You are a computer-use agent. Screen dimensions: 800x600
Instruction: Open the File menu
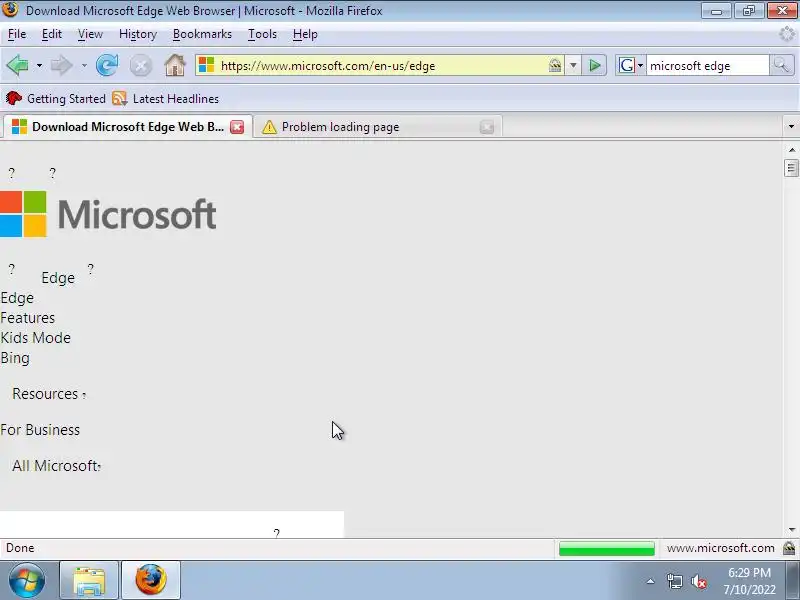coord(17,34)
